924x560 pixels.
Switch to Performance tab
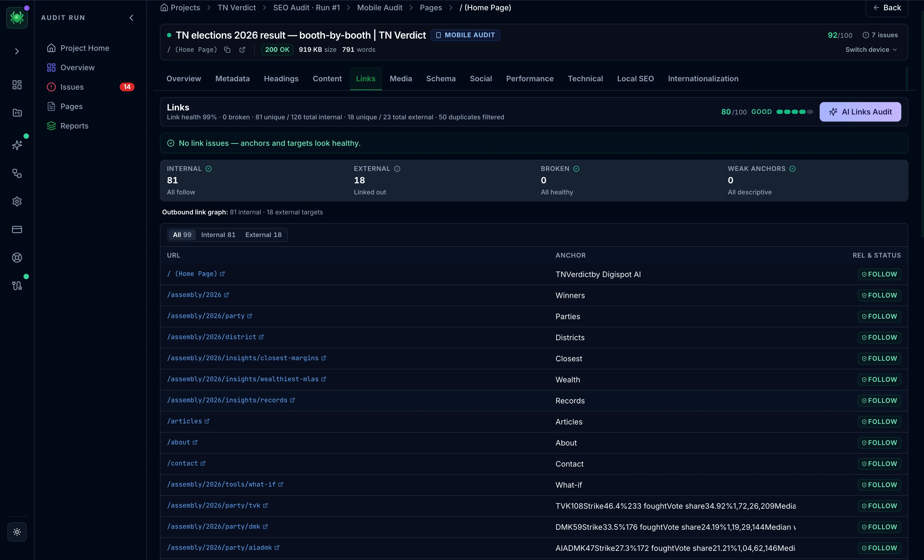point(530,79)
